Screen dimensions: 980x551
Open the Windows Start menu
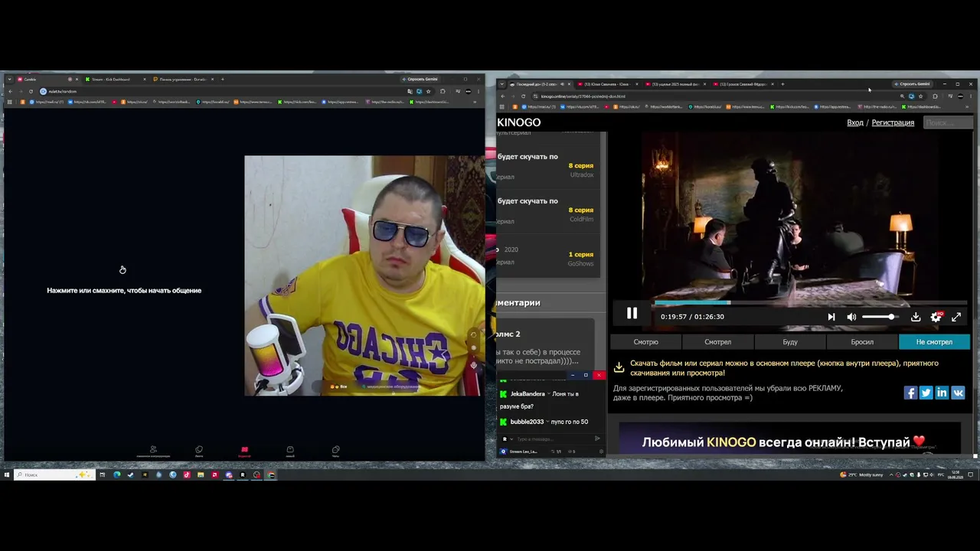click(x=6, y=474)
